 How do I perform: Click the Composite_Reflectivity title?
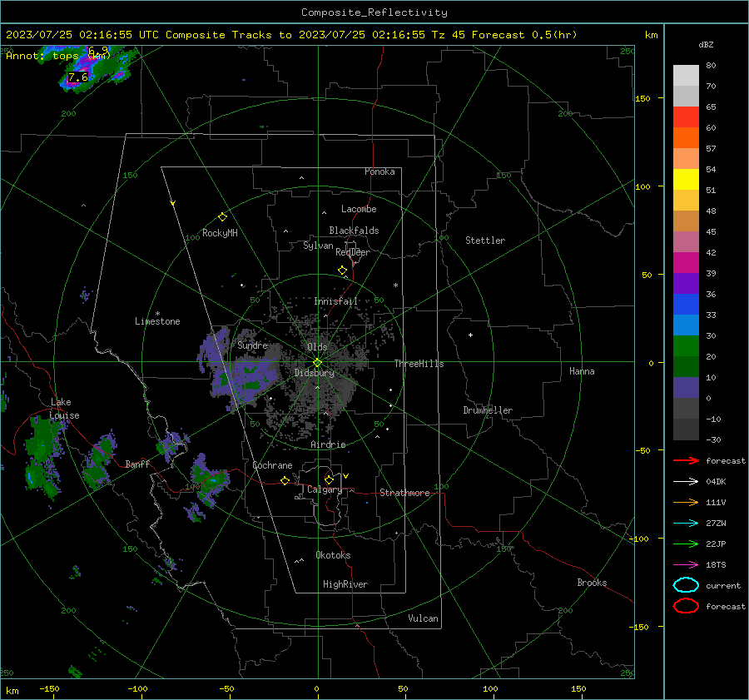click(x=374, y=12)
